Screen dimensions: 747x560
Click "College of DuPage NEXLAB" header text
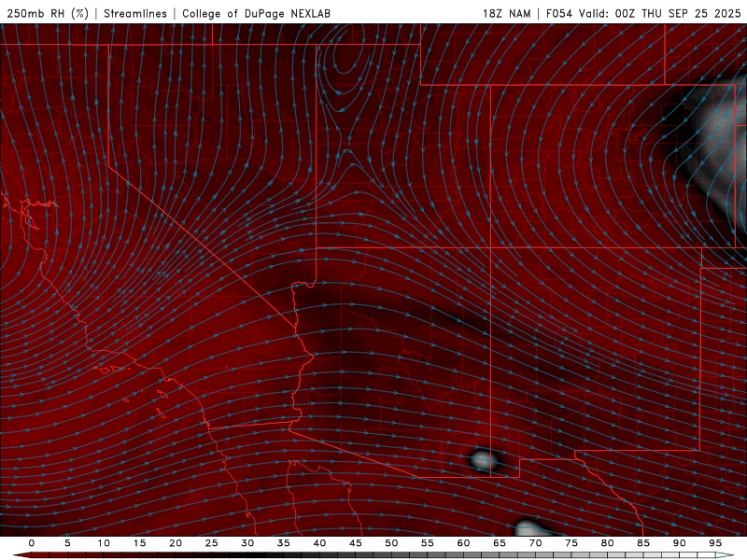click(256, 13)
